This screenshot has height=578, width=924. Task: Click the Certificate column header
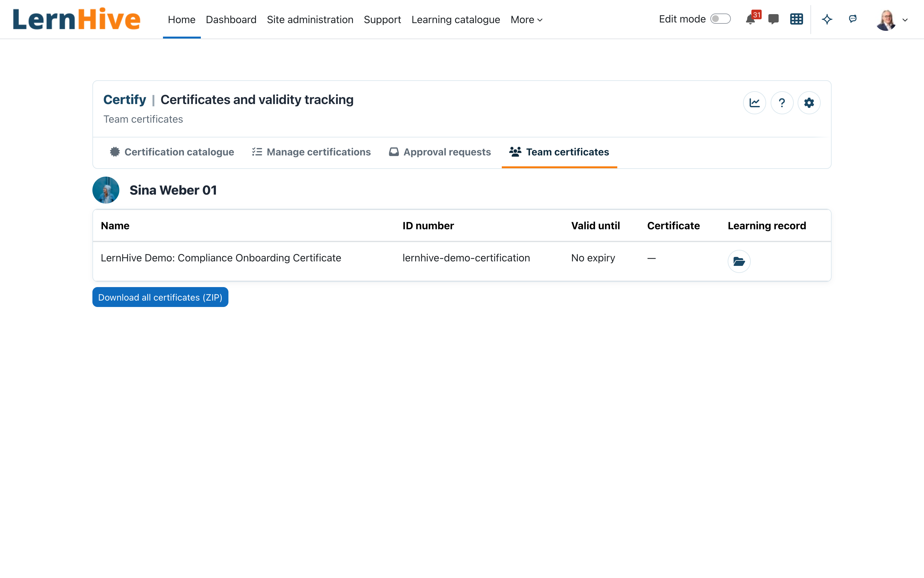click(673, 225)
